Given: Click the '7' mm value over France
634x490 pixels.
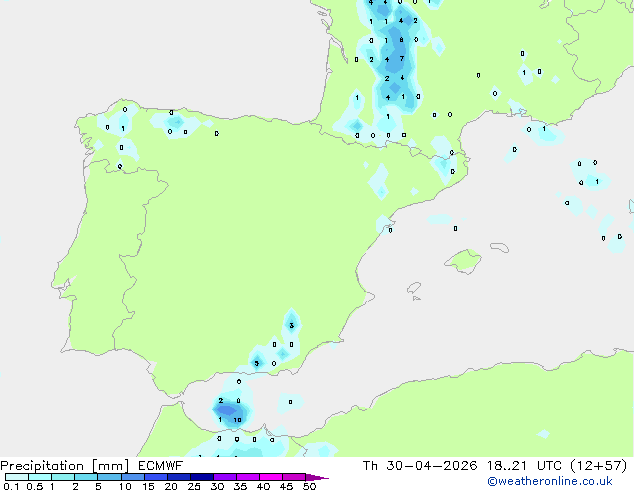Looking at the screenshot, I should tap(402, 59).
